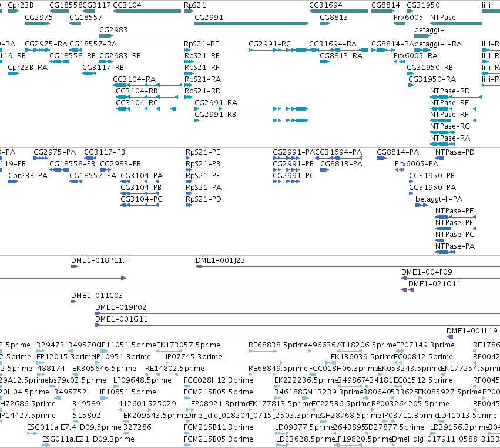Viewport: 500px width, 448px height.
Task: Select transcript CG31950-RB
Action: 410,73
